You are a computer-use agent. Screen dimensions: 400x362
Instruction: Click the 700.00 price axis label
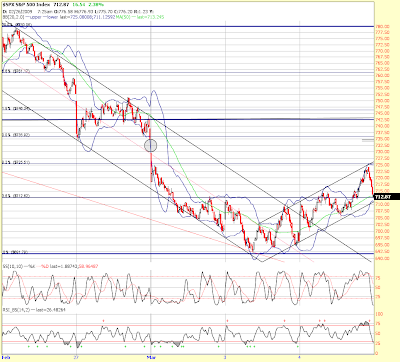point(383,231)
